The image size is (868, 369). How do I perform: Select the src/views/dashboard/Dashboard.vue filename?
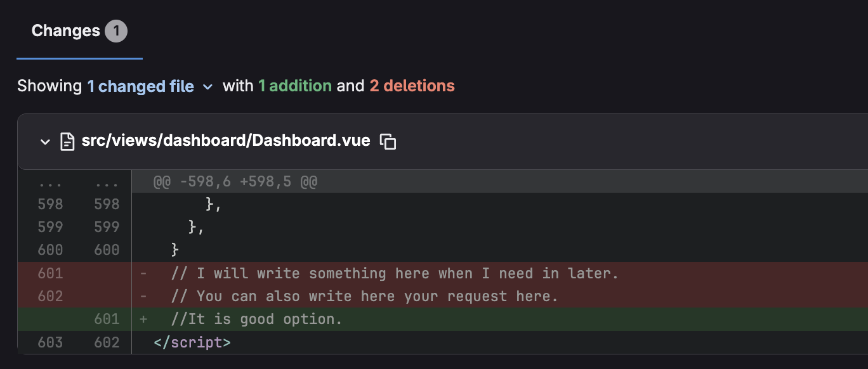(x=225, y=141)
